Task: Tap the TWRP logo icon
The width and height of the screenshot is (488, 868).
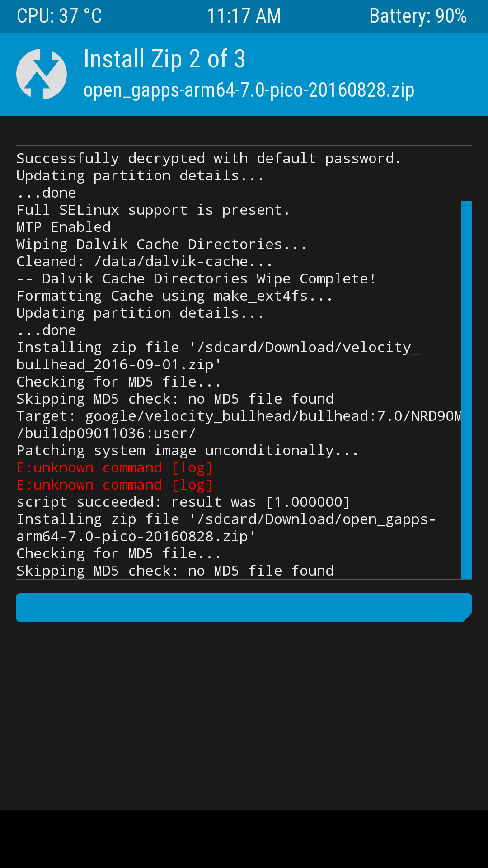Action: pyautogui.click(x=42, y=74)
